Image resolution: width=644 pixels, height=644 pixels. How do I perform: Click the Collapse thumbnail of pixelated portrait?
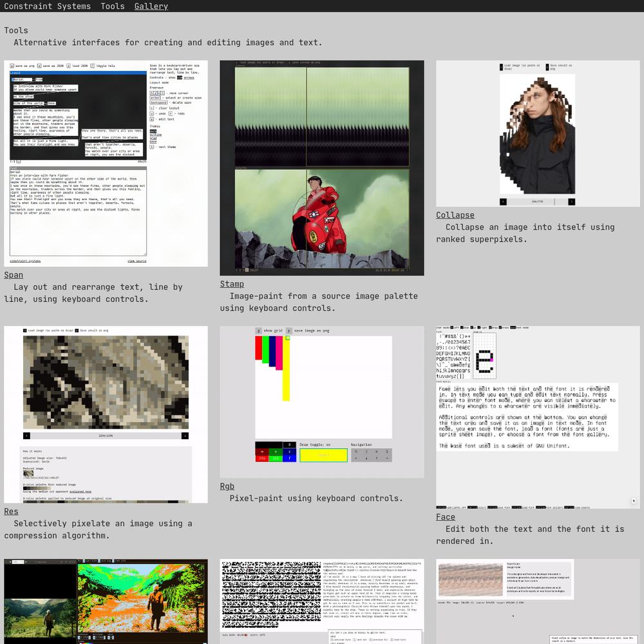(x=538, y=133)
